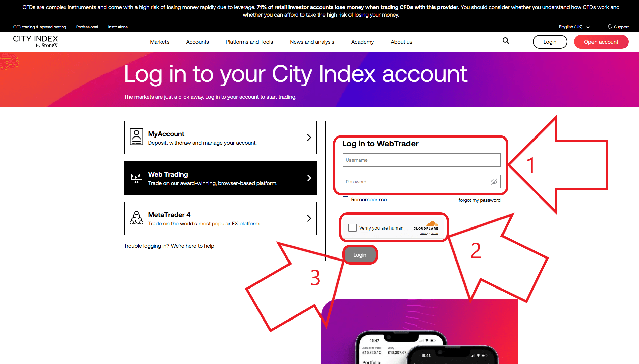Click the City Index by StoneX logo
The width and height of the screenshot is (639, 364).
click(x=35, y=41)
